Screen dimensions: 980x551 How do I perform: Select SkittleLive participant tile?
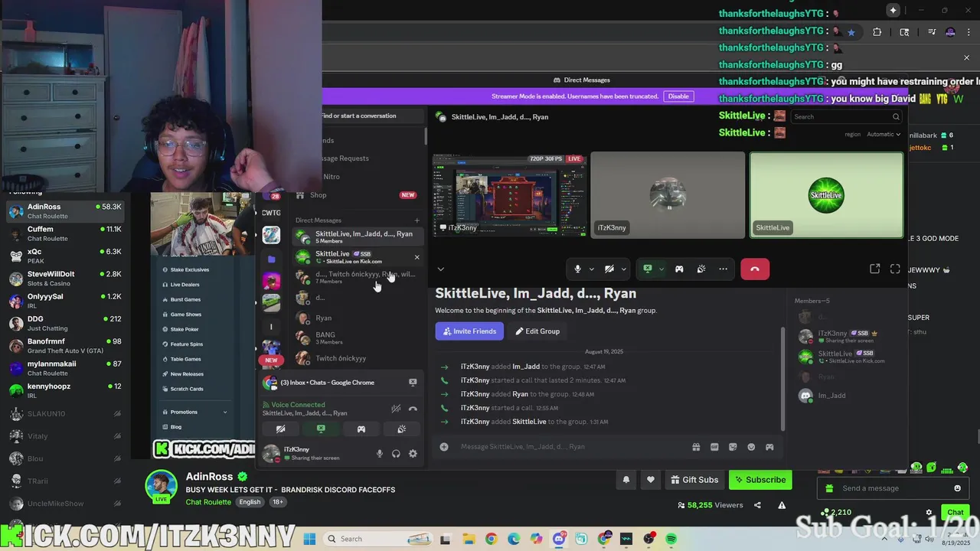point(826,195)
